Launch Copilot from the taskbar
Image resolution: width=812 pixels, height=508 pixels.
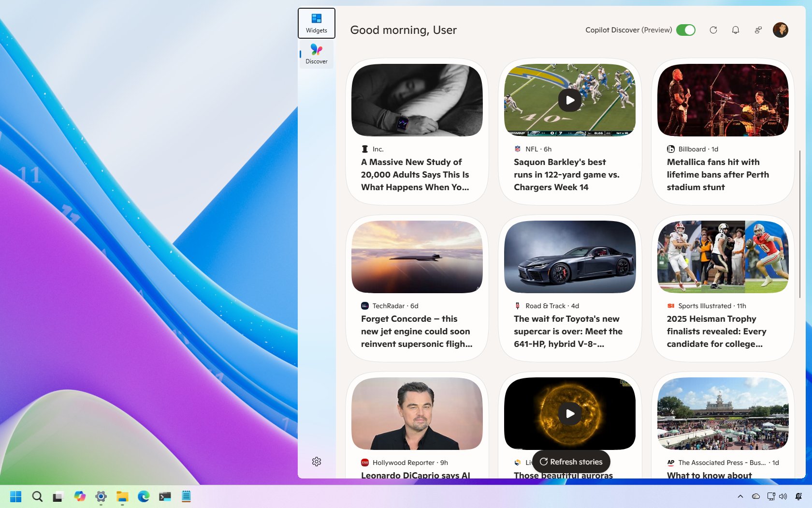[x=80, y=496]
